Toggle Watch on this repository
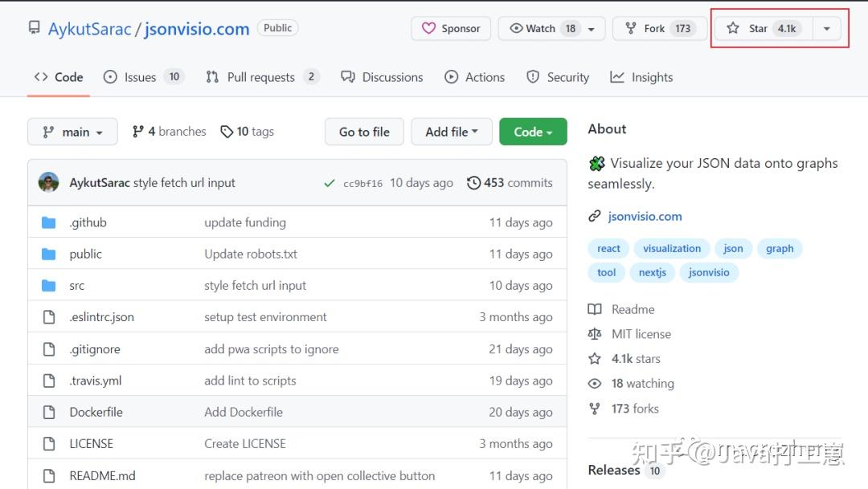 pos(543,29)
